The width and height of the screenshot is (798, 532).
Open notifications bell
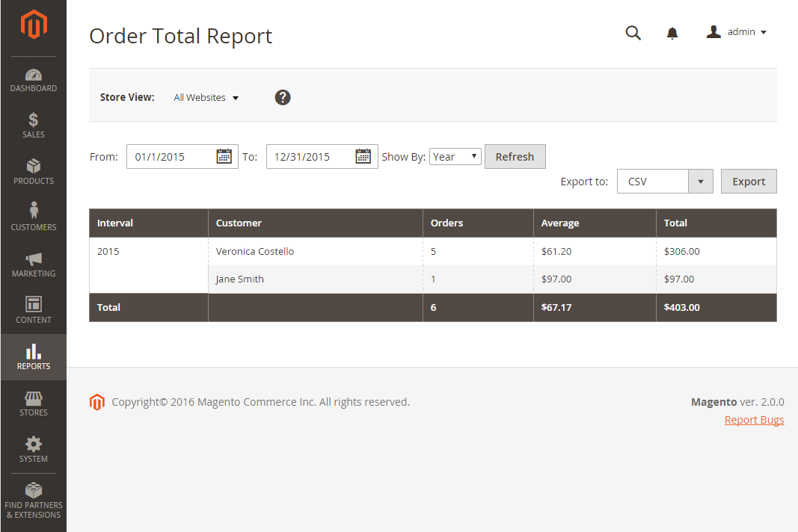point(672,33)
